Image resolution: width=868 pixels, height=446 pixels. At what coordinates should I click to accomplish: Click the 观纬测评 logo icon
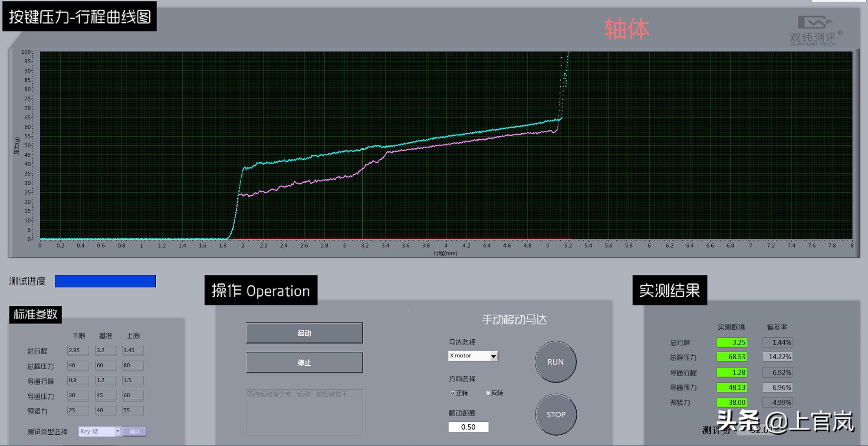pos(815,30)
